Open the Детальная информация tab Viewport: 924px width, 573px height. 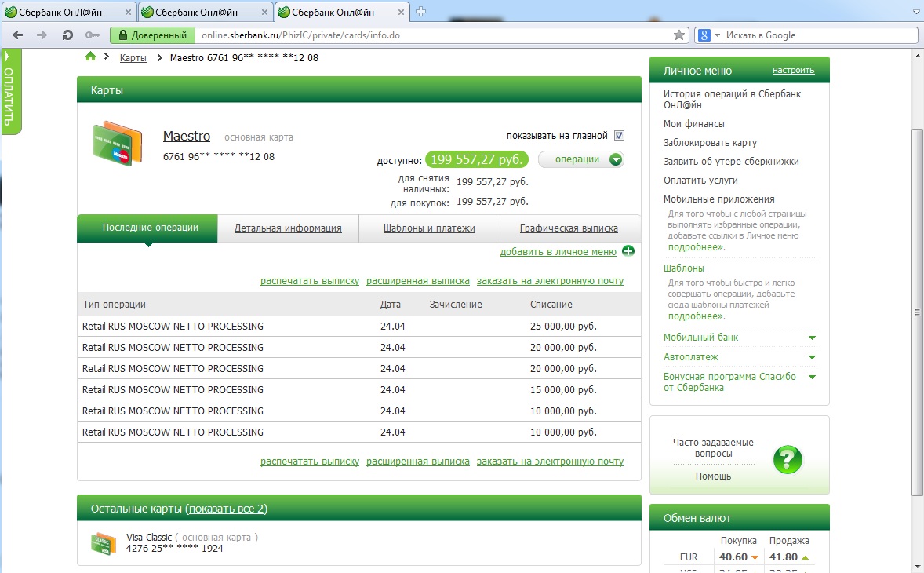point(288,228)
